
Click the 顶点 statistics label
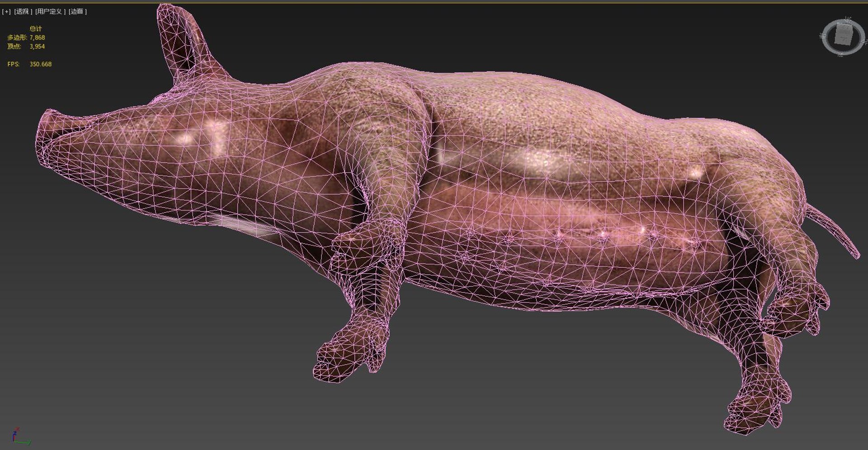(x=14, y=47)
